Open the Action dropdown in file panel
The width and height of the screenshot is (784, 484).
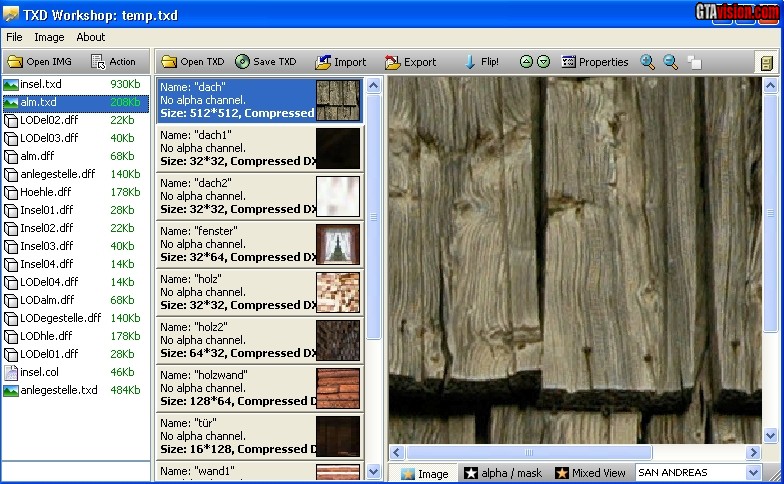(113, 62)
